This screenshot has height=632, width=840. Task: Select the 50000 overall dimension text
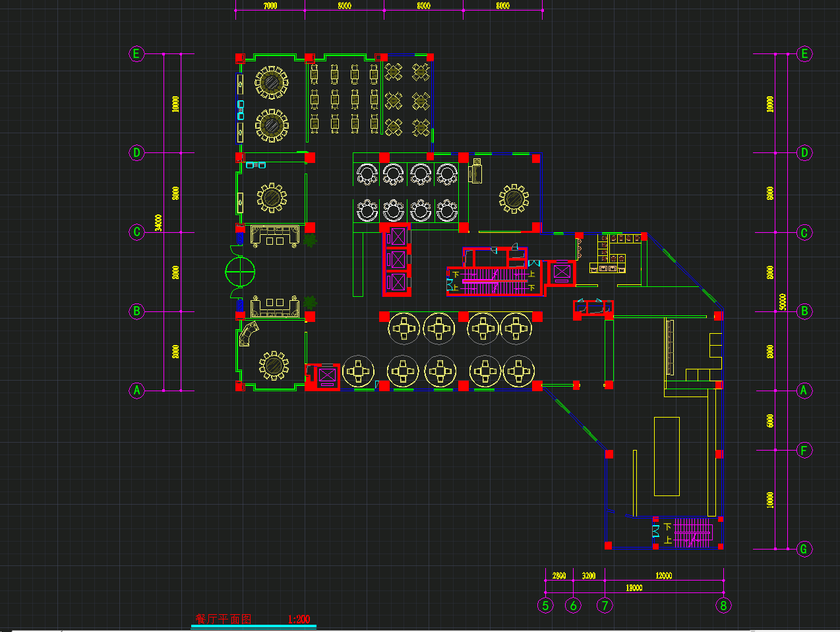tap(783, 302)
